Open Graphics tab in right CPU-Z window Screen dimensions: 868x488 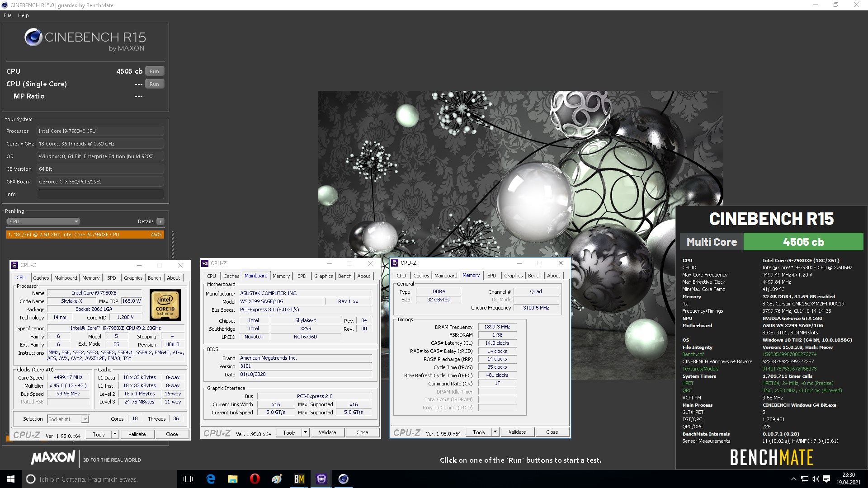coord(514,276)
